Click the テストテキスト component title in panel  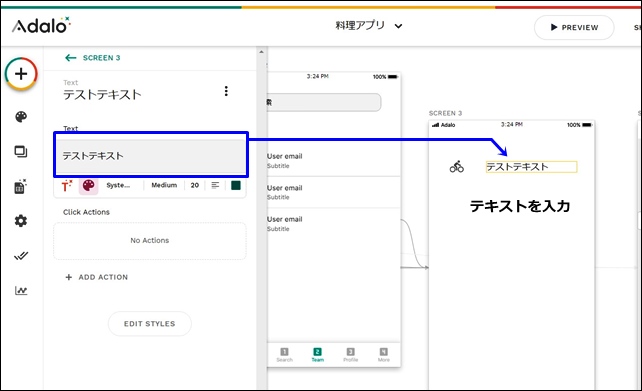(x=102, y=95)
